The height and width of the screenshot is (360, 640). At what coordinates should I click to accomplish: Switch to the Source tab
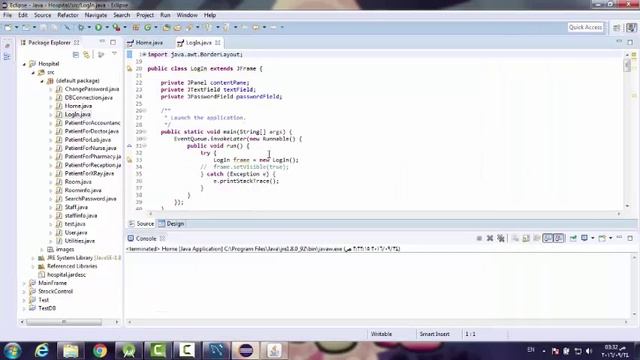141,224
